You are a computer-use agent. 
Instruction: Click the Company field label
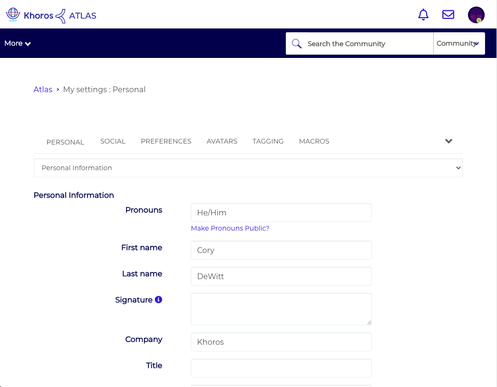(144, 339)
